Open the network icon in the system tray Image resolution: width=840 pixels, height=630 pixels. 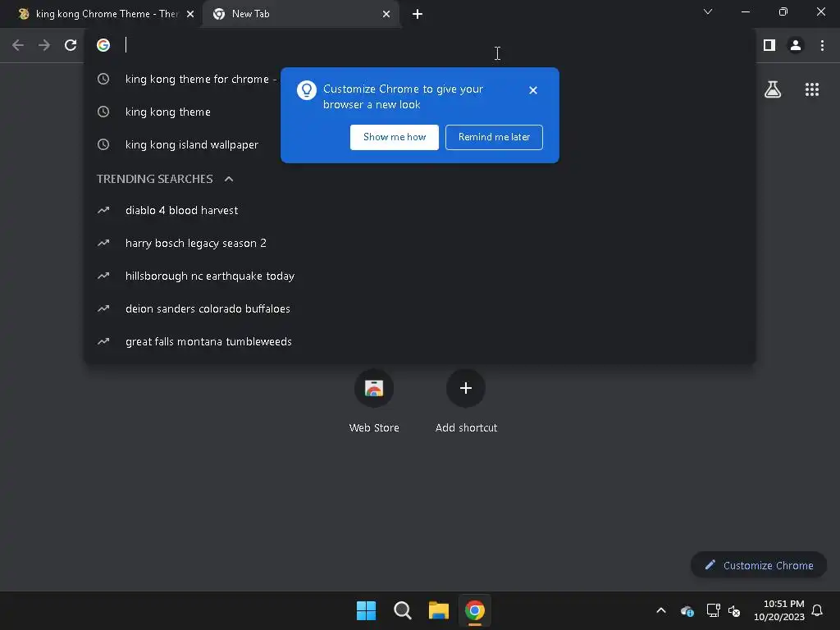tap(713, 610)
